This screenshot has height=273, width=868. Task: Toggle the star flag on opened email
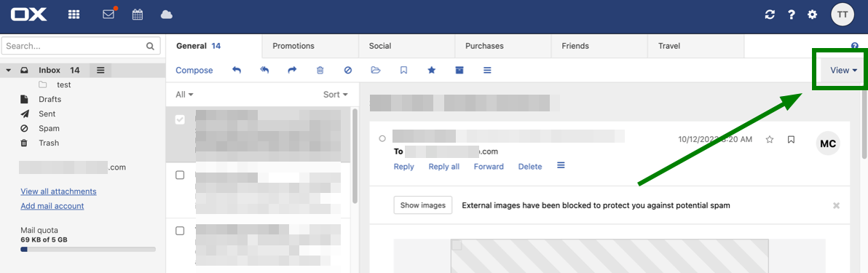(x=770, y=140)
